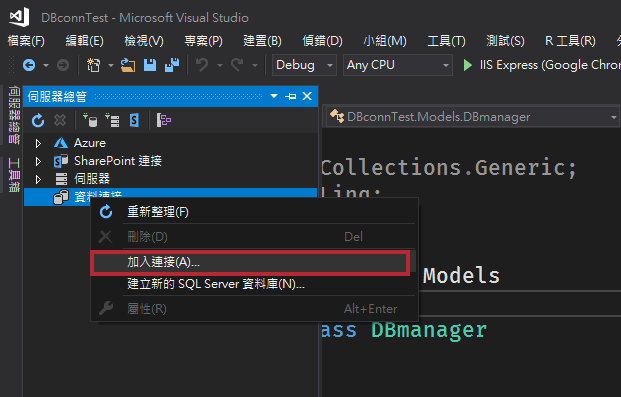
Task: Open the 建置(B) menu
Action: point(262,41)
